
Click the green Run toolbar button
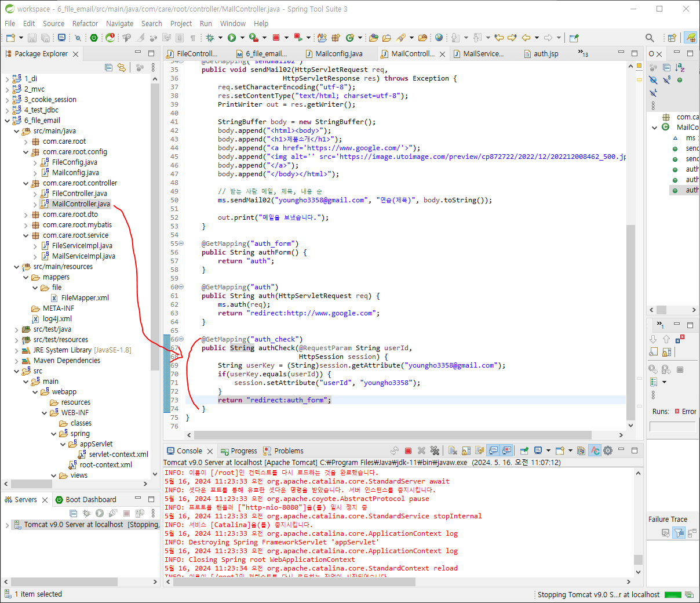(232, 38)
